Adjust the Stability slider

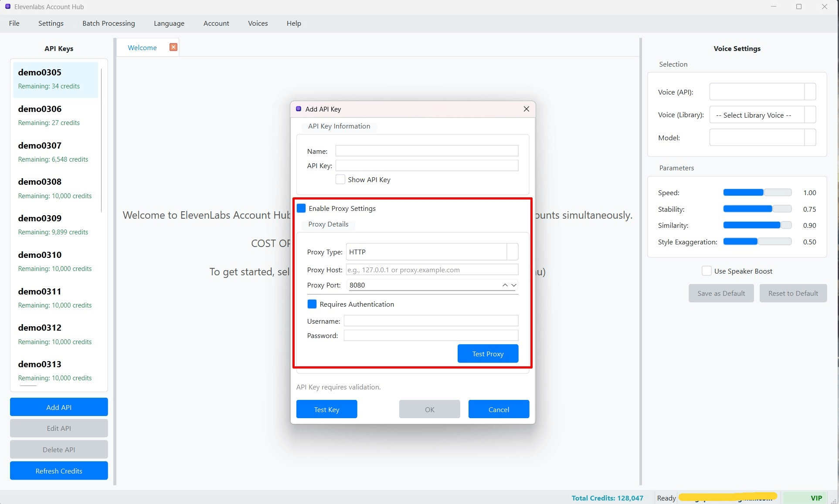coord(757,209)
